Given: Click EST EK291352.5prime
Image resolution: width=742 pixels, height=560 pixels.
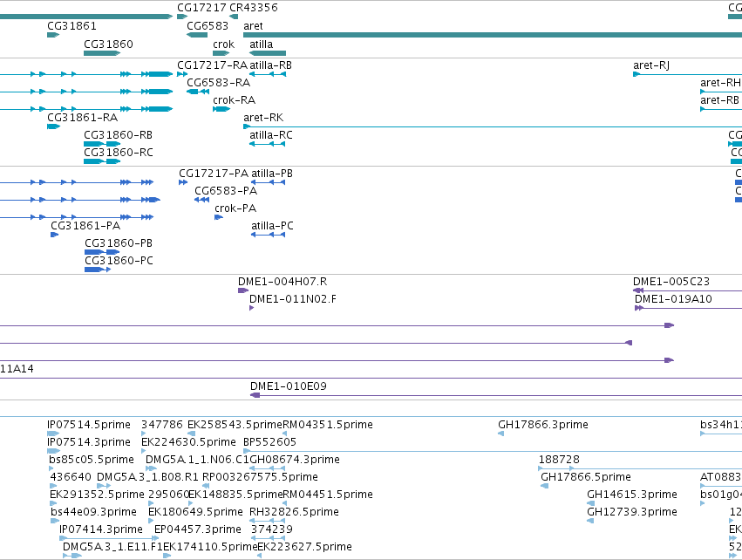Looking at the screenshot, I should pyautogui.click(x=53, y=503).
